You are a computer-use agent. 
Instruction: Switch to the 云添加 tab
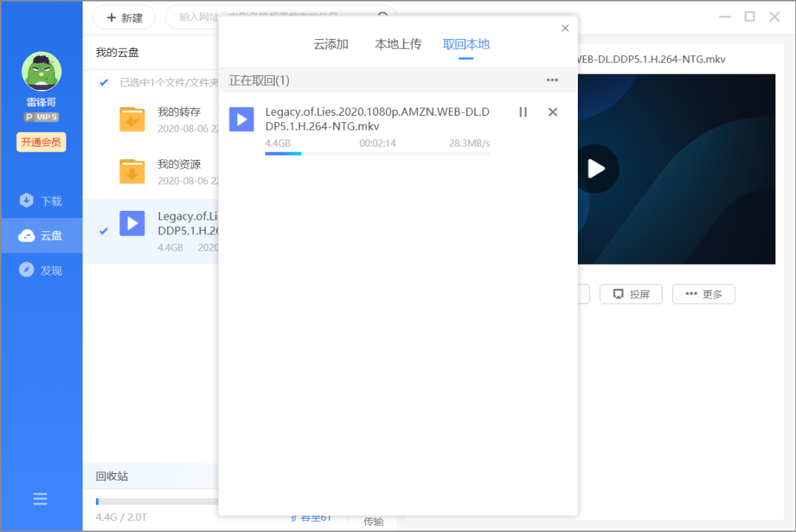[x=330, y=43]
